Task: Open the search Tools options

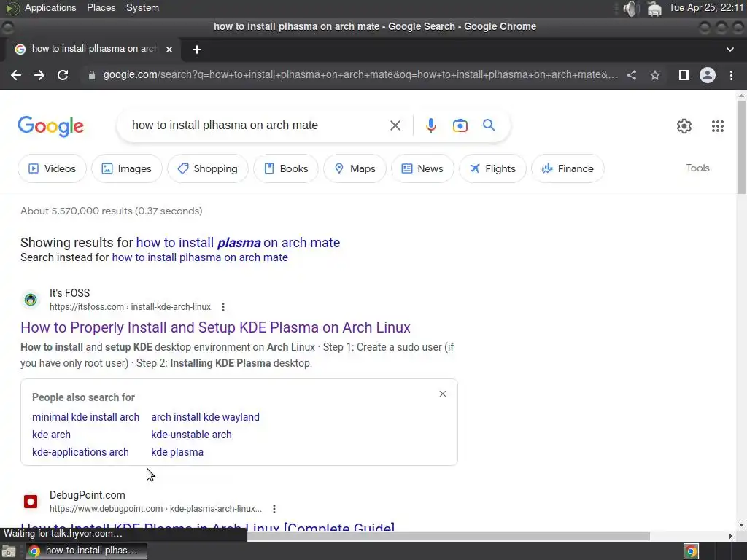Action: [x=697, y=168]
